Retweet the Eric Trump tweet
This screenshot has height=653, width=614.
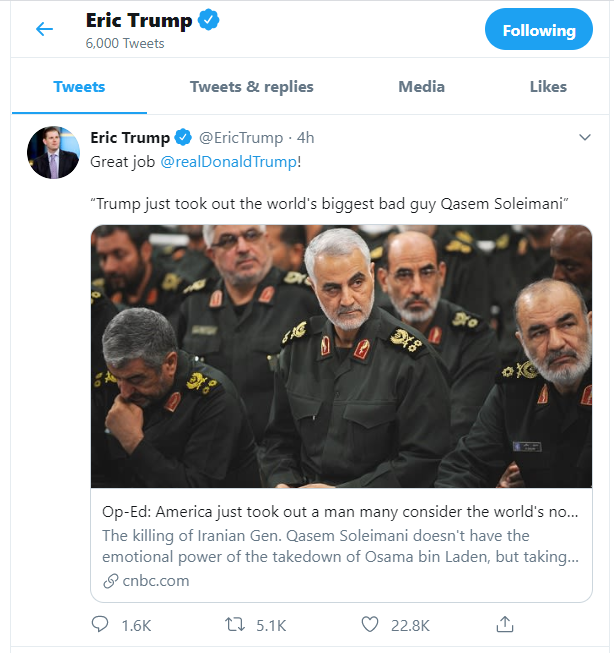coord(235,625)
